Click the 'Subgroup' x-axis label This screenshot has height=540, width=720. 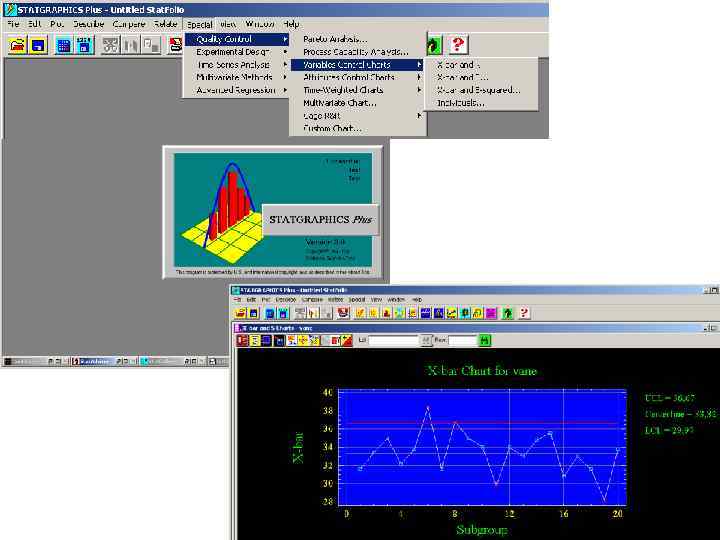tap(482, 530)
